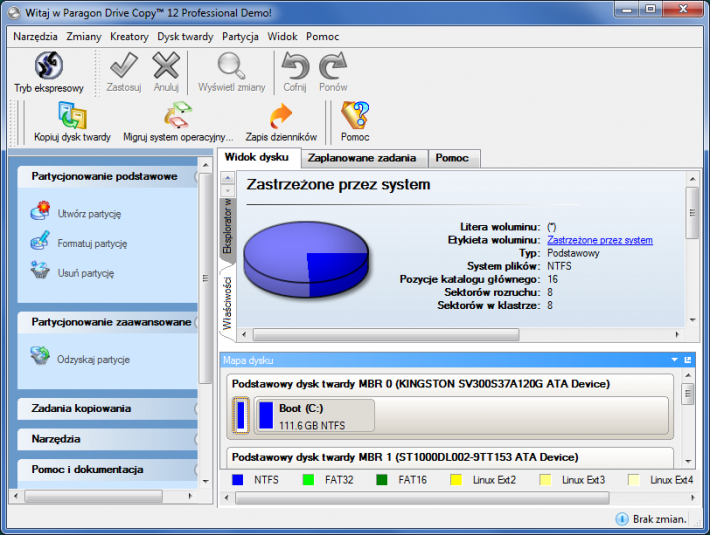Select the Boot (C:) partition block
This screenshot has width=710, height=535.
(x=314, y=416)
